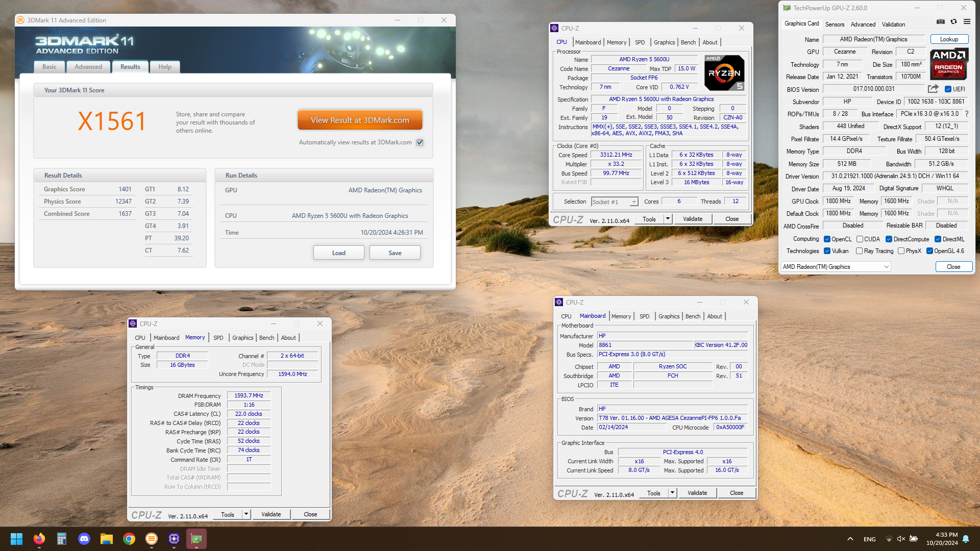Open the Advanced tab in 3DMark 11
This screenshot has width=980, height=551.
click(x=88, y=67)
